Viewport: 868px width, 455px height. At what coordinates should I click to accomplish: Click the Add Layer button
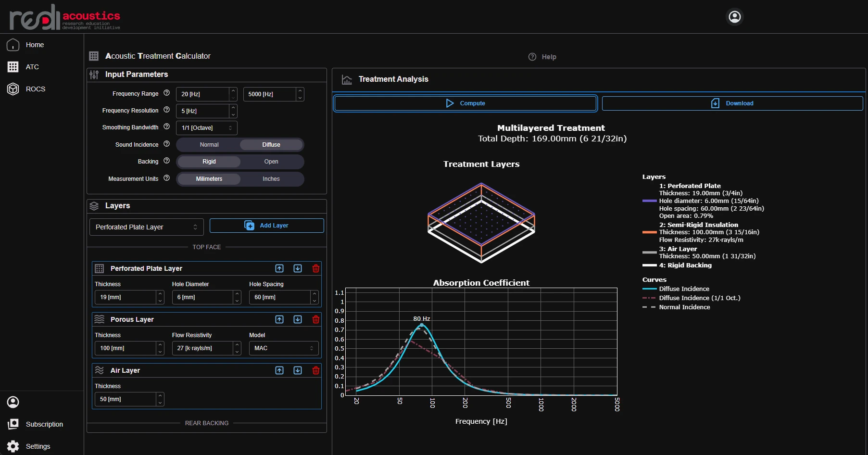tap(266, 226)
